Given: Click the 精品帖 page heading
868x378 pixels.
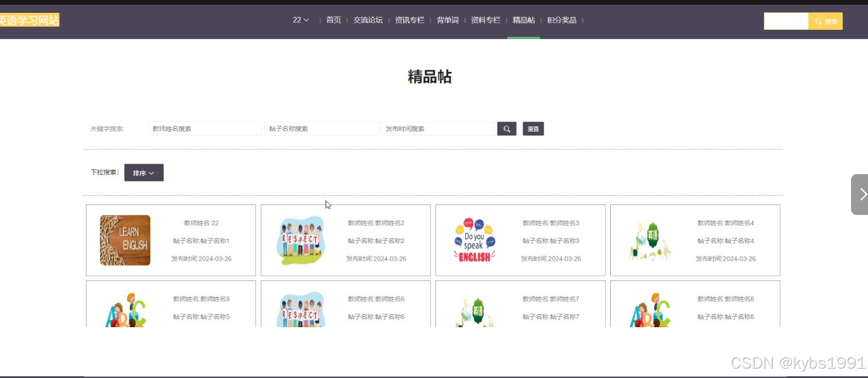Looking at the screenshot, I should pos(430,77).
